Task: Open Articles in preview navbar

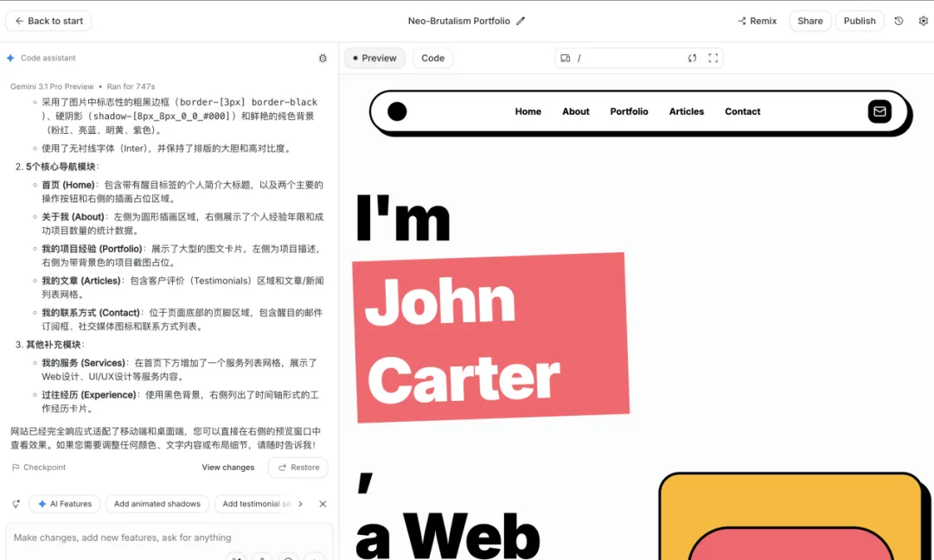Action: 687,111
